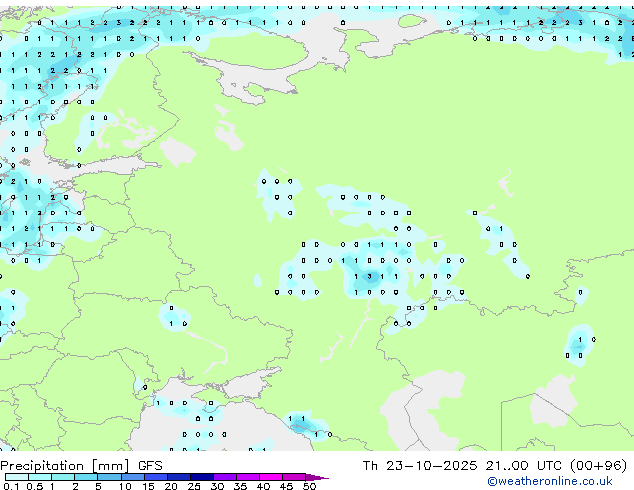Image resolution: width=634 pixels, height=490 pixels.
Task: Pick the 30–35 mm violet legend swatch
Action: [x=224, y=477]
